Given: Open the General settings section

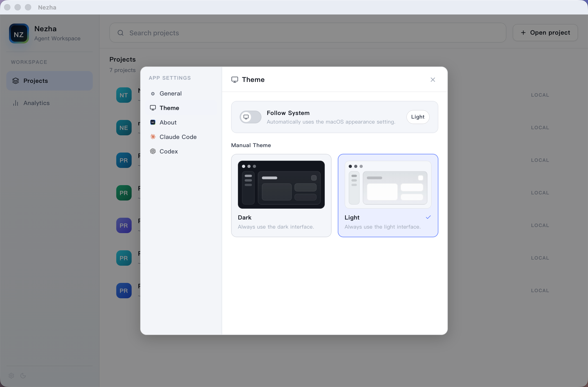Looking at the screenshot, I should click(171, 93).
